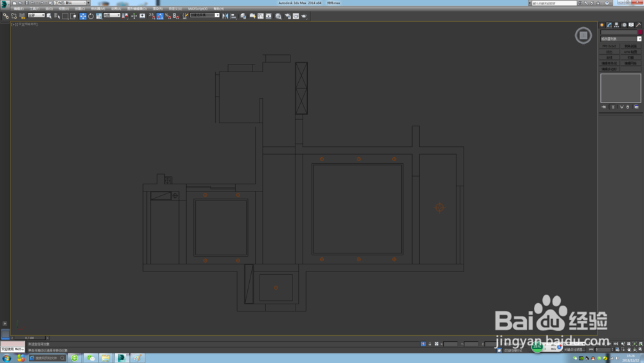Switch to the Modify command panel tab
The height and width of the screenshot is (363, 644).
(609, 25)
